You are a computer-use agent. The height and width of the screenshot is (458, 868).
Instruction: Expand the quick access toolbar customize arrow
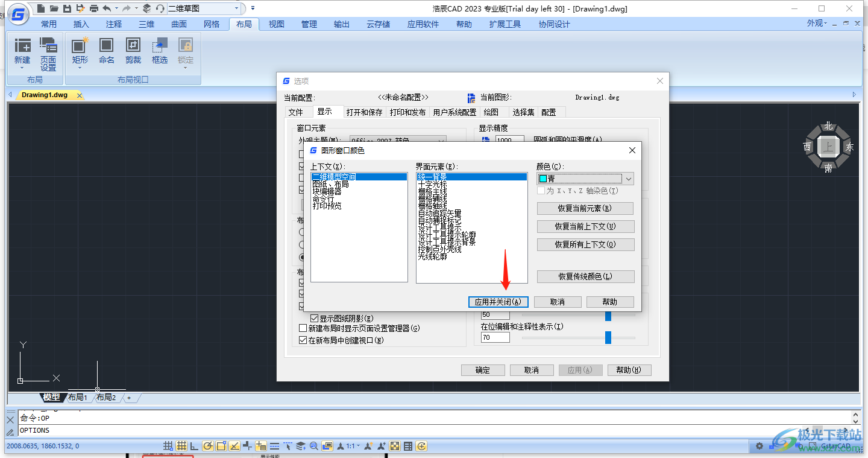pos(253,8)
